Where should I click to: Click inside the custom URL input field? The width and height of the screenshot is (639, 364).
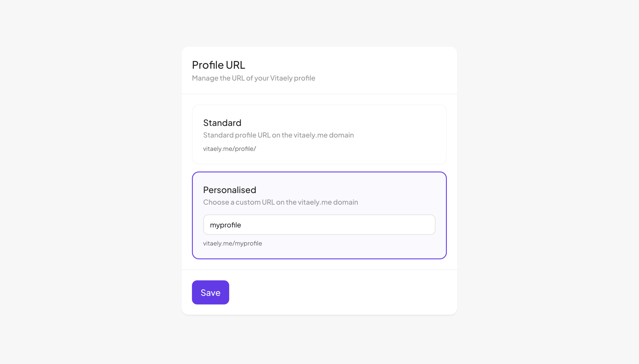[319, 225]
